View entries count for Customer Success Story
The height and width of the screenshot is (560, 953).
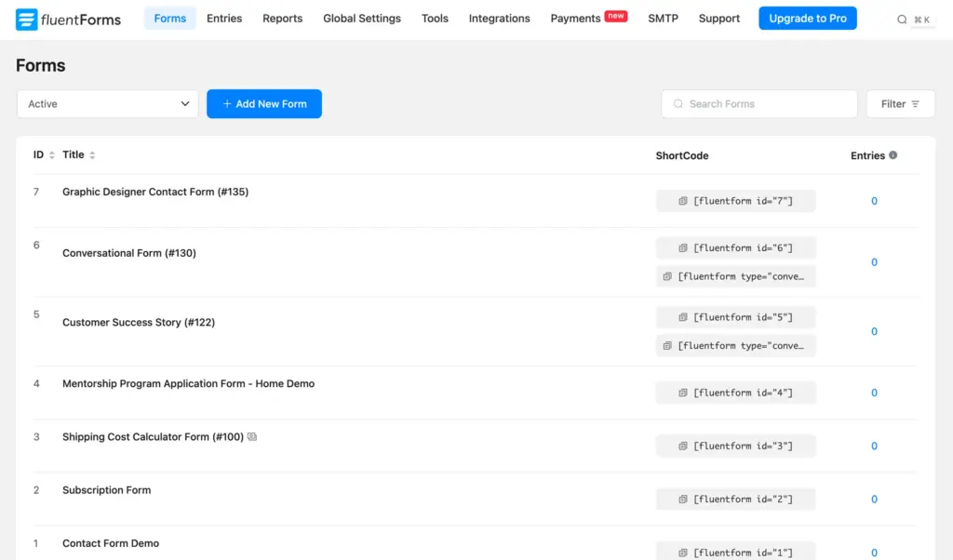(874, 332)
